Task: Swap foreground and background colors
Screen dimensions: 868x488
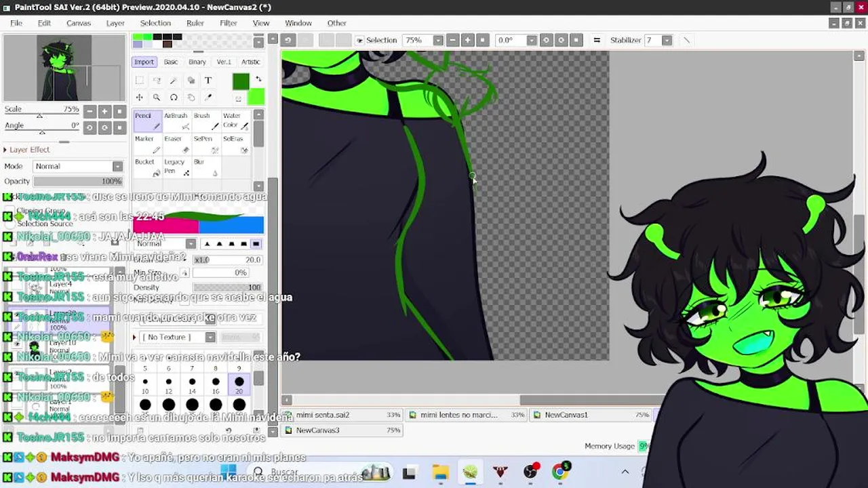Action: click(x=258, y=79)
